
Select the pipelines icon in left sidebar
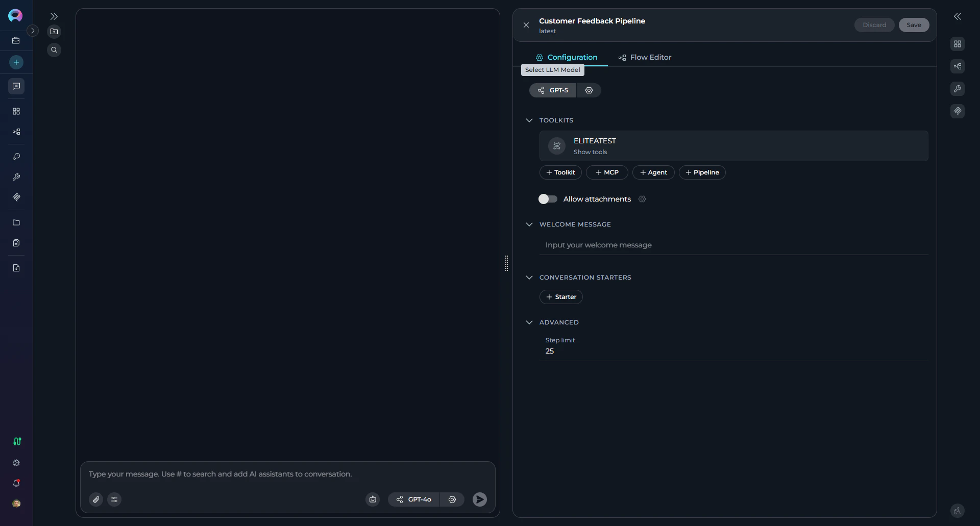pyautogui.click(x=16, y=132)
